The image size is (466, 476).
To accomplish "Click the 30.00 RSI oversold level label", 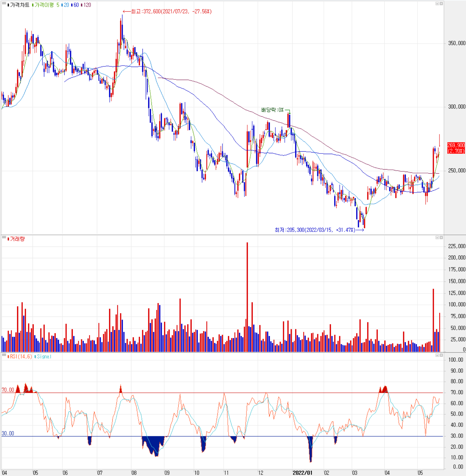I will pos(8,433).
